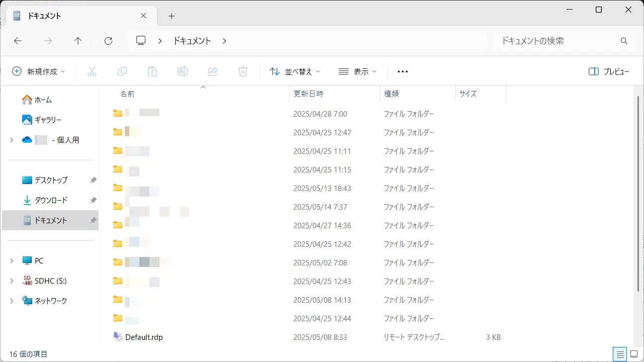Switch to details view via status bar toggle
This screenshot has width=644, height=362.
click(620, 354)
